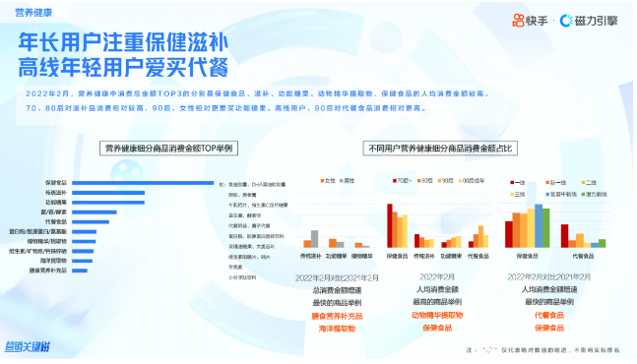Select the title line 高线年轻用户爱买代餐
This screenshot has width=637, height=364.
(x=123, y=67)
